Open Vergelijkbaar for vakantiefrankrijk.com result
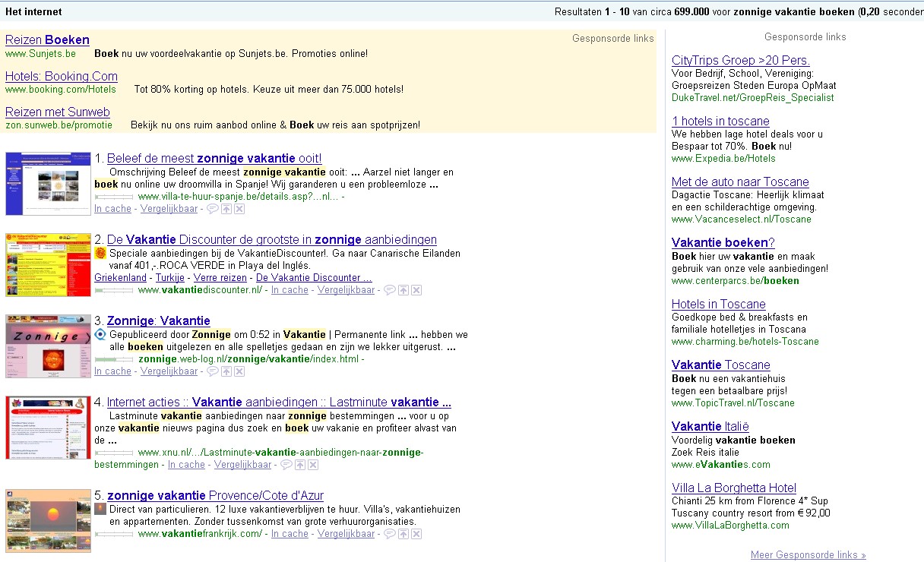 pos(346,534)
